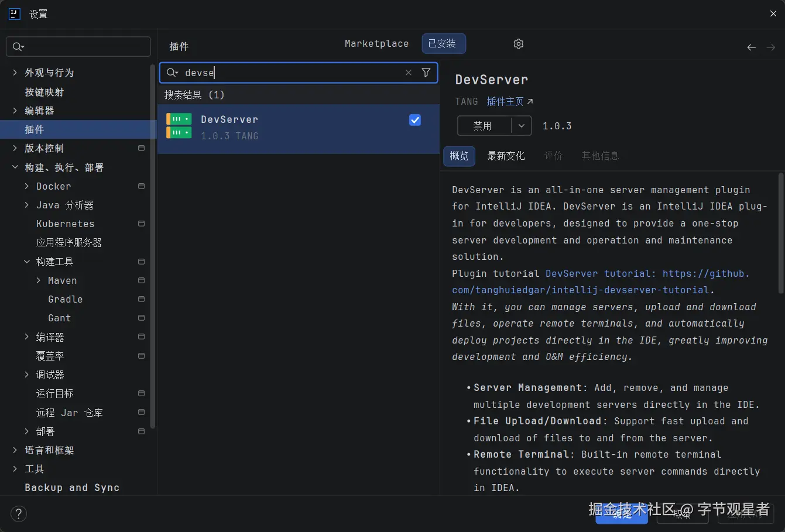Click the project-level icon beside Gant
This screenshot has width=785, height=532.
coord(141,318)
